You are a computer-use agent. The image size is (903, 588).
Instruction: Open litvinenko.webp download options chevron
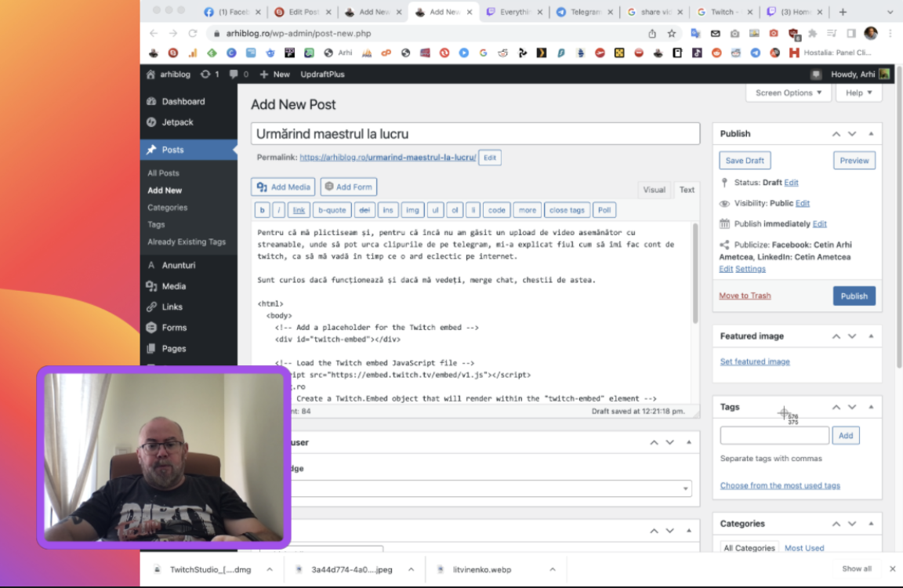(x=553, y=569)
